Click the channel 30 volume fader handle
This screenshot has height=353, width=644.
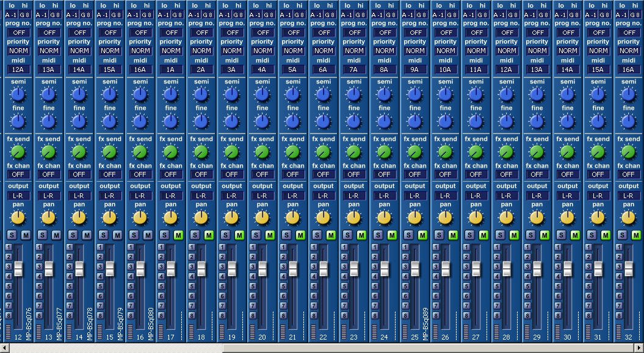click(x=568, y=268)
